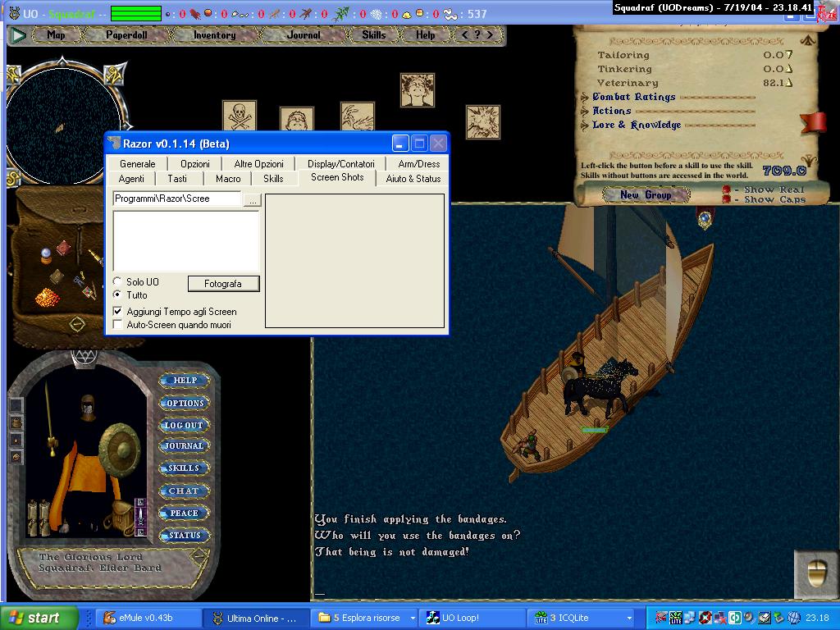Switch to the Generale tab in Razor
The height and width of the screenshot is (630, 840).
tap(138, 164)
